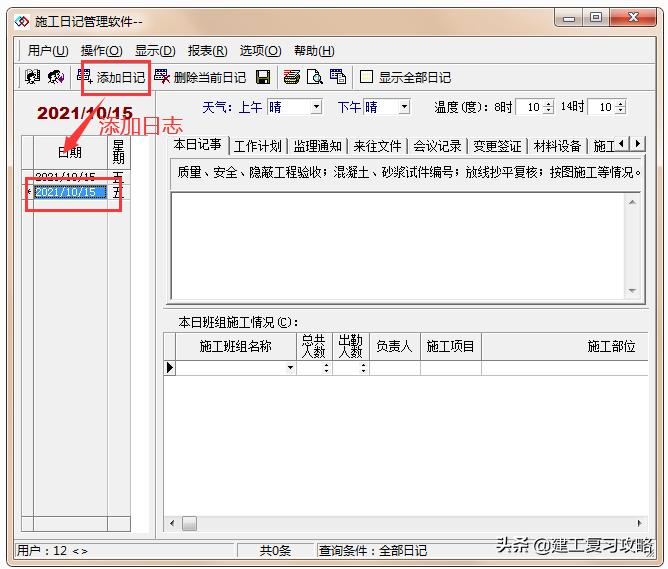This screenshot has height=569, width=668.
Task: Click the 14时 temperature input field
Action: (x=602, y=107)
